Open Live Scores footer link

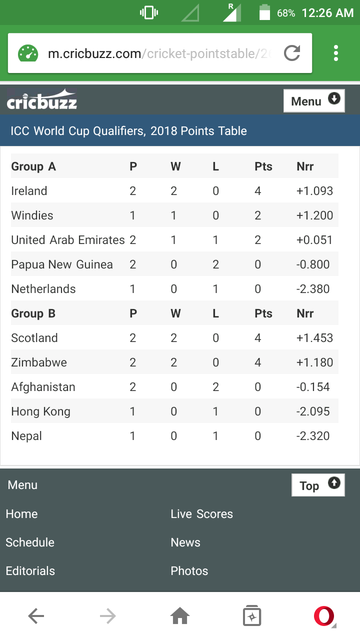pyautogui.click(x=202, y=514)
